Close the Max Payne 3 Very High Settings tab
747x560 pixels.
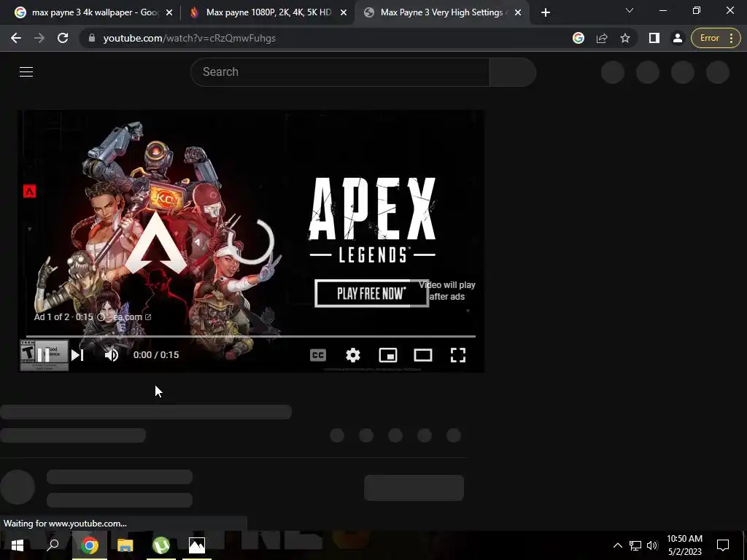[518, 12]
